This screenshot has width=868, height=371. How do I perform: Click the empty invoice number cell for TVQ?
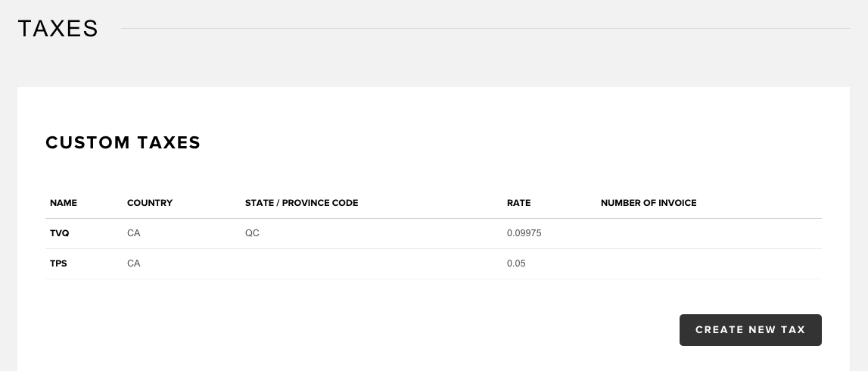(x=708, y=233)
